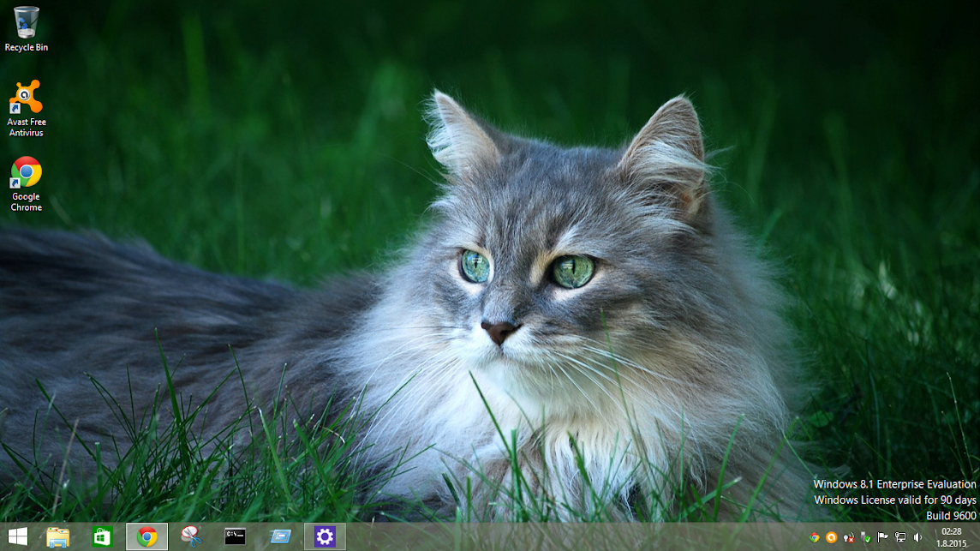Image resolution: width=980 pixels, height=551 pixels.
Task: Open the purple gear PC settings icon
Action: tap(325, 536)
